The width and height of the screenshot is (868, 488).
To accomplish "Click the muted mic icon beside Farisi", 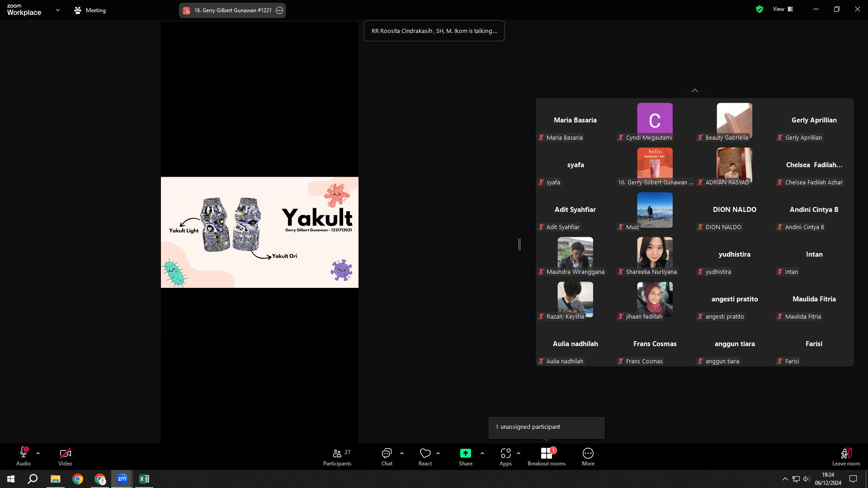I will tap(780, 361).
